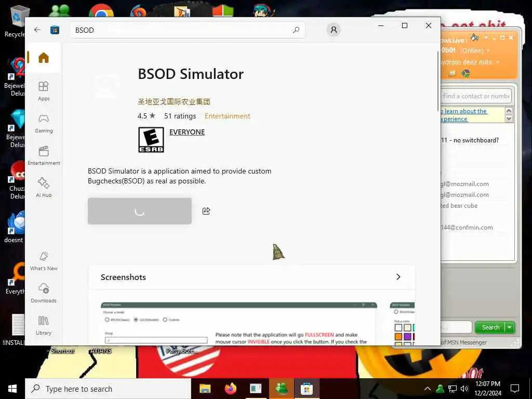Expand Screenshots with the chevron arrow
This screenshot has height=399, width=532.
point(398,277)
